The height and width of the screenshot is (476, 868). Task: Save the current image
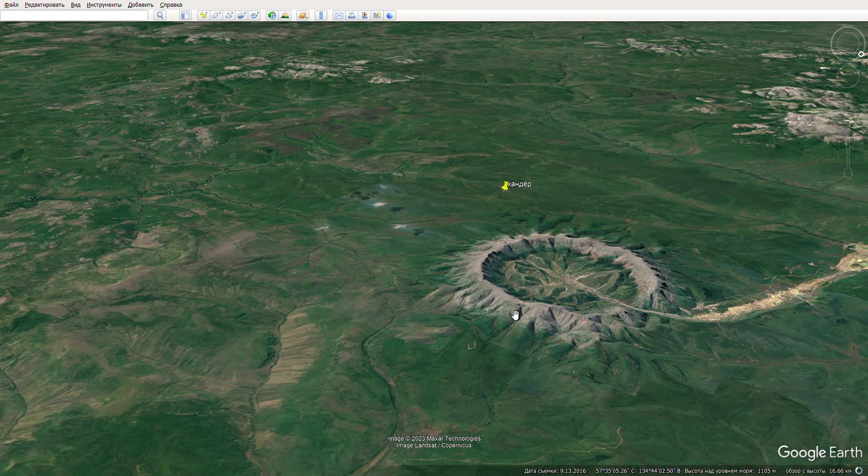point(364,15)
